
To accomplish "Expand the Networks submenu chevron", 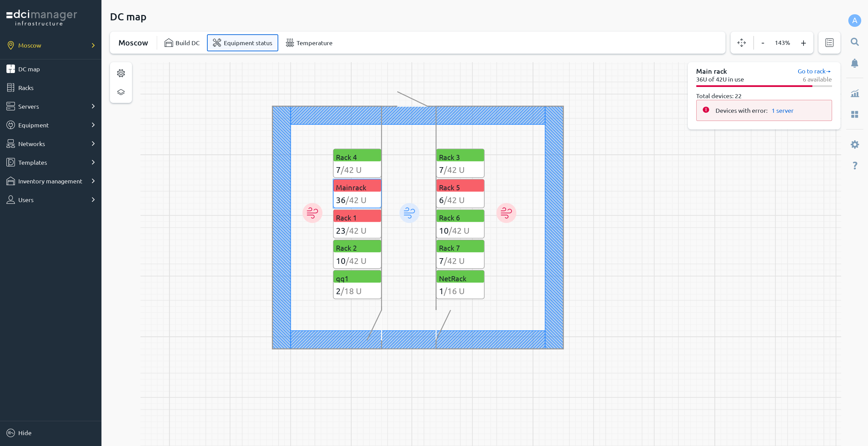I will (93, 144).
